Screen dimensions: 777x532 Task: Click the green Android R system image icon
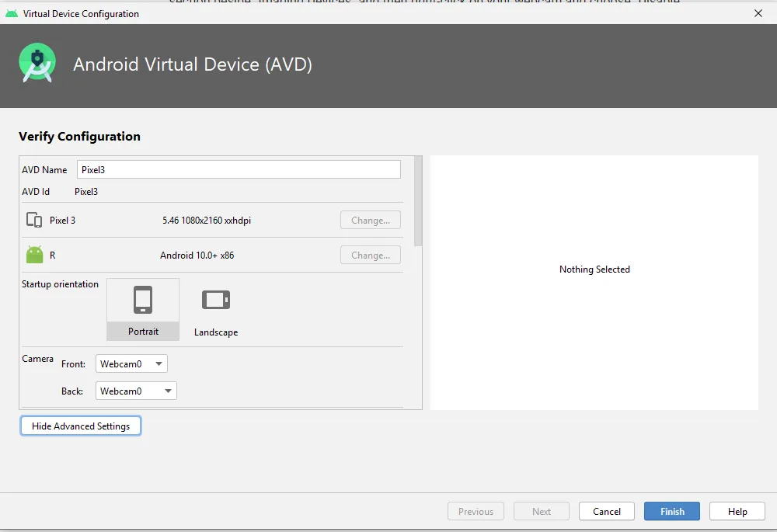(x=35, y=255)
